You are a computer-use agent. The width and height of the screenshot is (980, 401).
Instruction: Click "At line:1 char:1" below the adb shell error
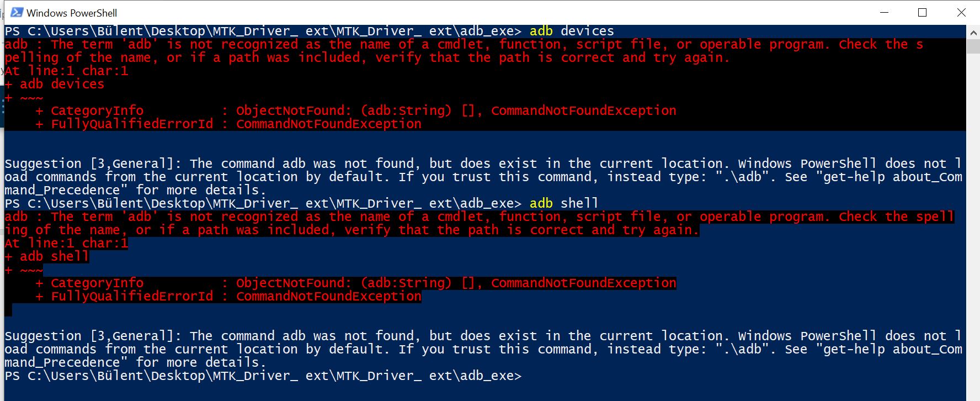[66, 243]
